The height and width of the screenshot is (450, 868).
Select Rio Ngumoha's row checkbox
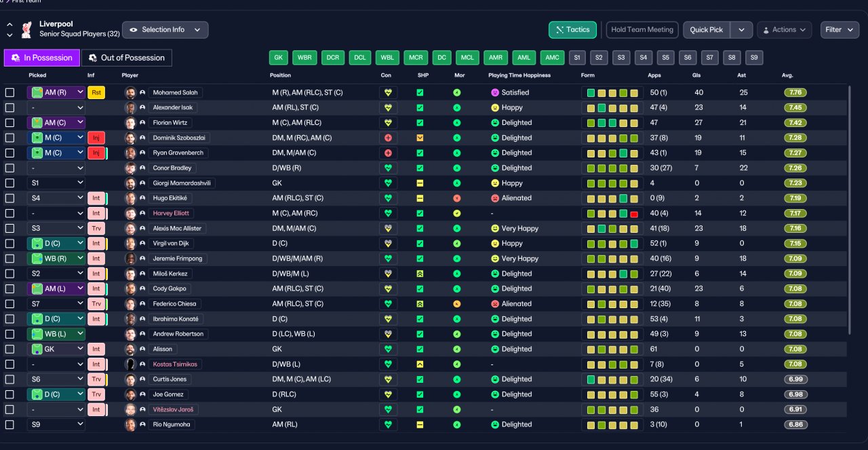(9, 425)
